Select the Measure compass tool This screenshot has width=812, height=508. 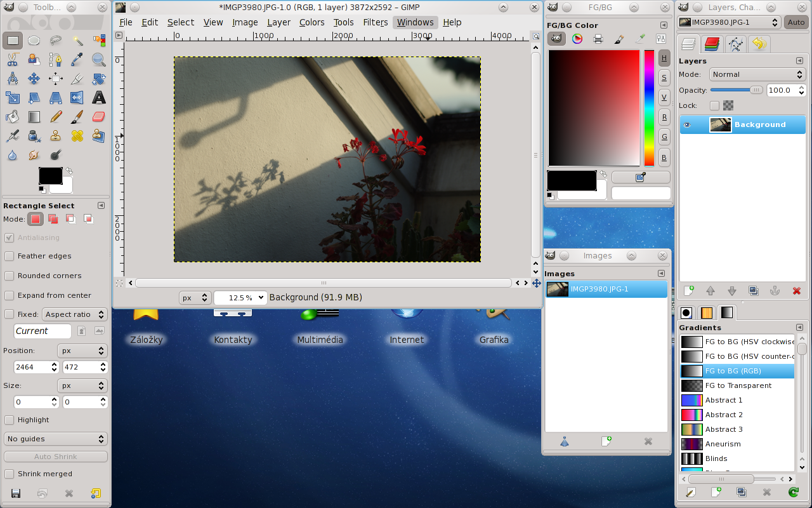click(13, 79)
